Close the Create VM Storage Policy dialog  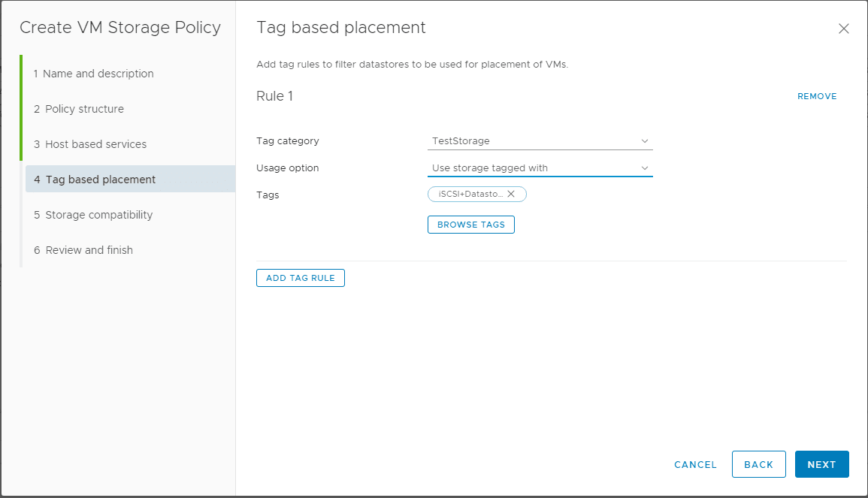pos(843,29)
